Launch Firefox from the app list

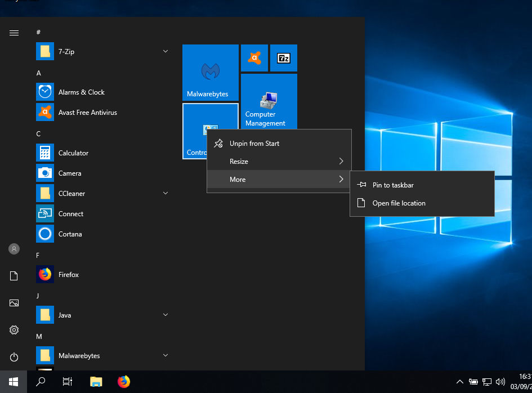[x=45, y=275]
